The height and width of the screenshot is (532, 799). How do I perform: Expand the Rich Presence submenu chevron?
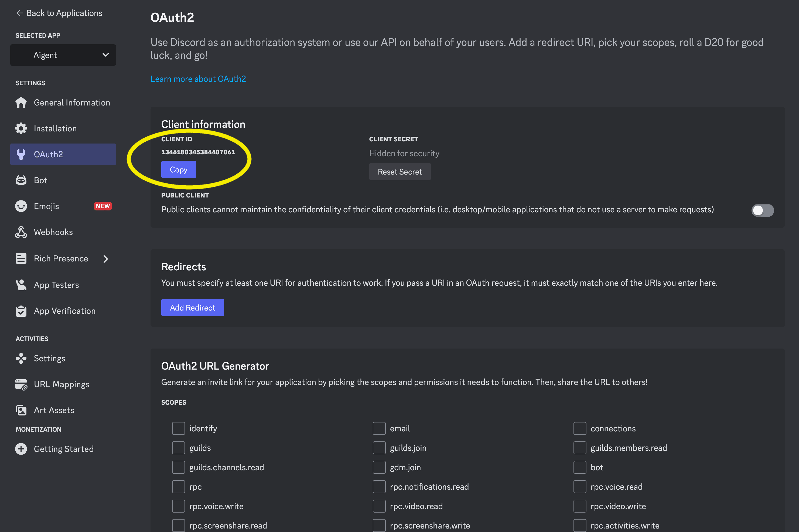click(105, 259)
